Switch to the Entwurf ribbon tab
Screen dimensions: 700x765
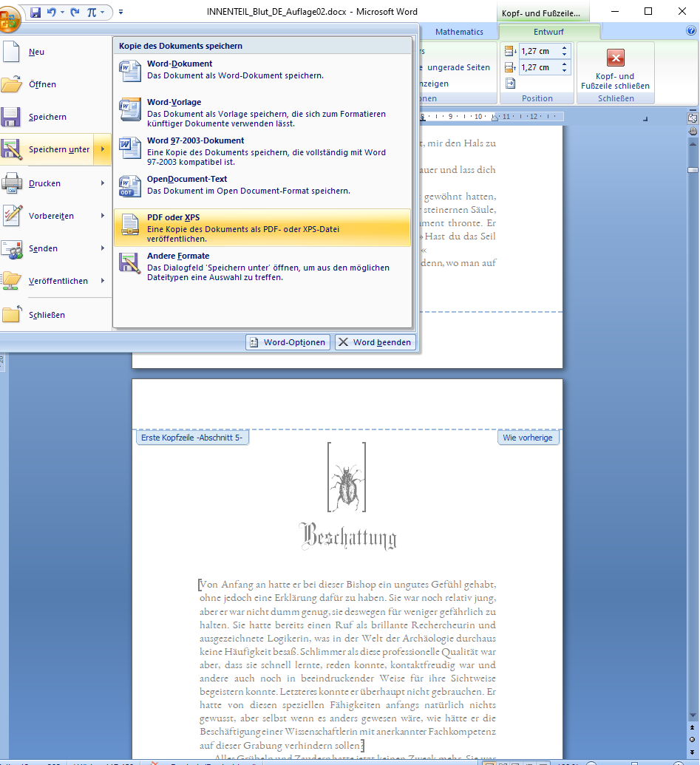coord(548,32)
